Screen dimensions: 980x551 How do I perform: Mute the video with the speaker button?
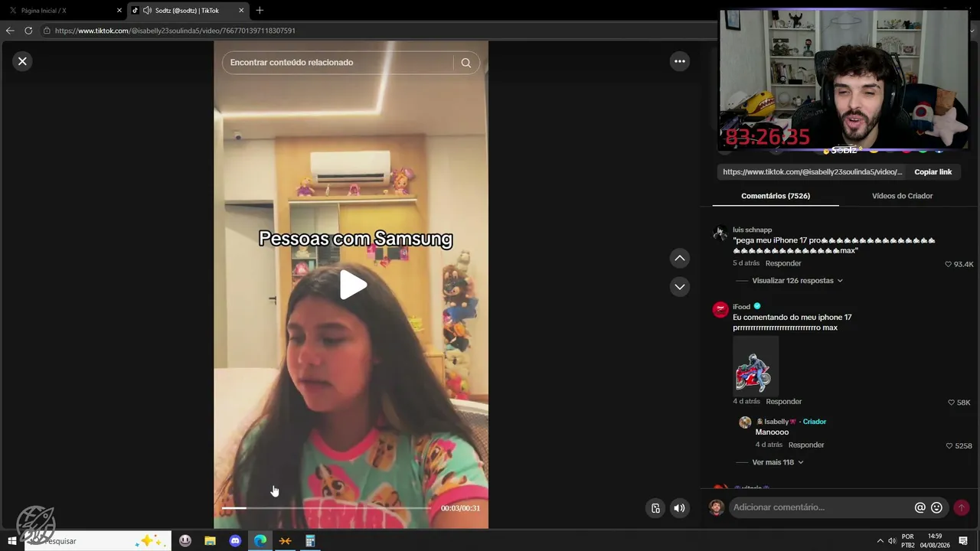pyautogui.click(x=679, y=508)
